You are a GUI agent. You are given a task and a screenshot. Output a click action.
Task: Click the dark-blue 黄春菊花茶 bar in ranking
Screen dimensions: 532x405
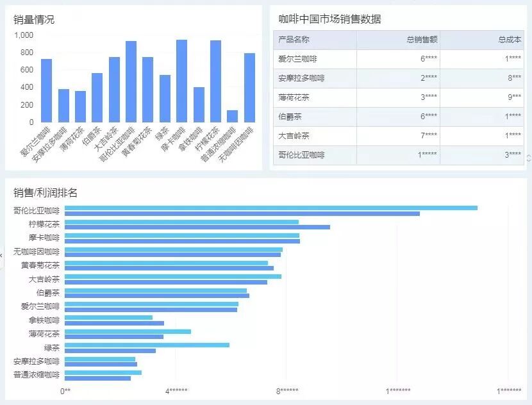[x=169, y=269]
